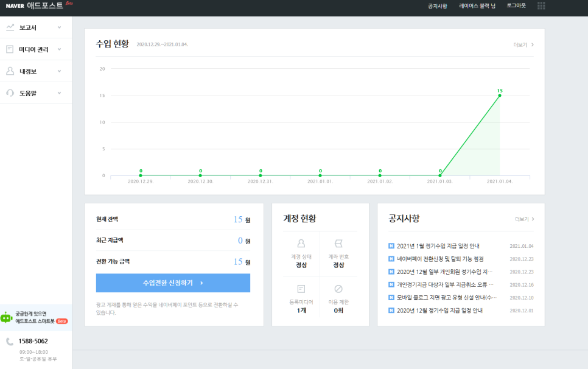Open notice 네이버페이 전환신청 및 탈퇴 기능 점검

pos(440,259)
